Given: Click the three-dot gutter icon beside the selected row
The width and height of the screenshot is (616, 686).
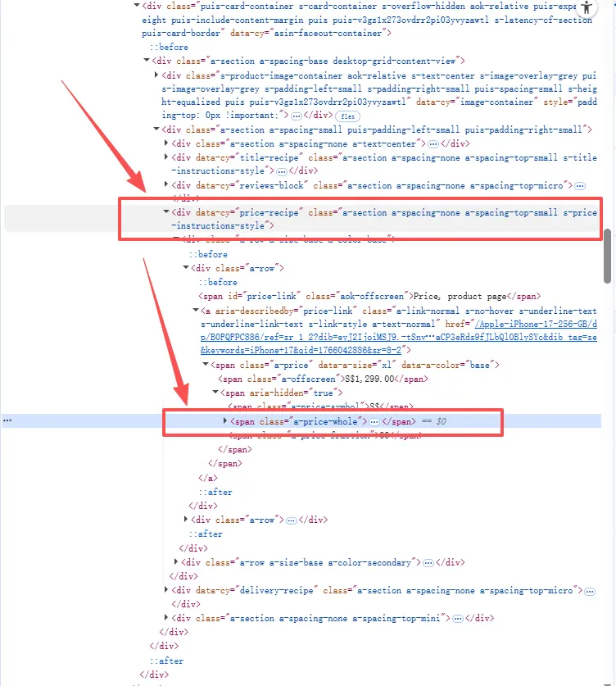Looking at the screenshot, I should 7,420.
